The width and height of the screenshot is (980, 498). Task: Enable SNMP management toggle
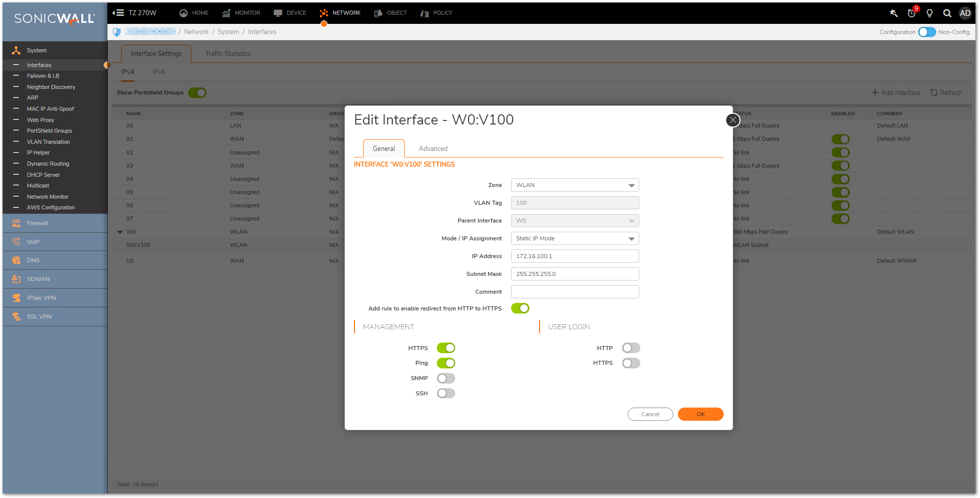pyautogui.click(x=446, y=379)
